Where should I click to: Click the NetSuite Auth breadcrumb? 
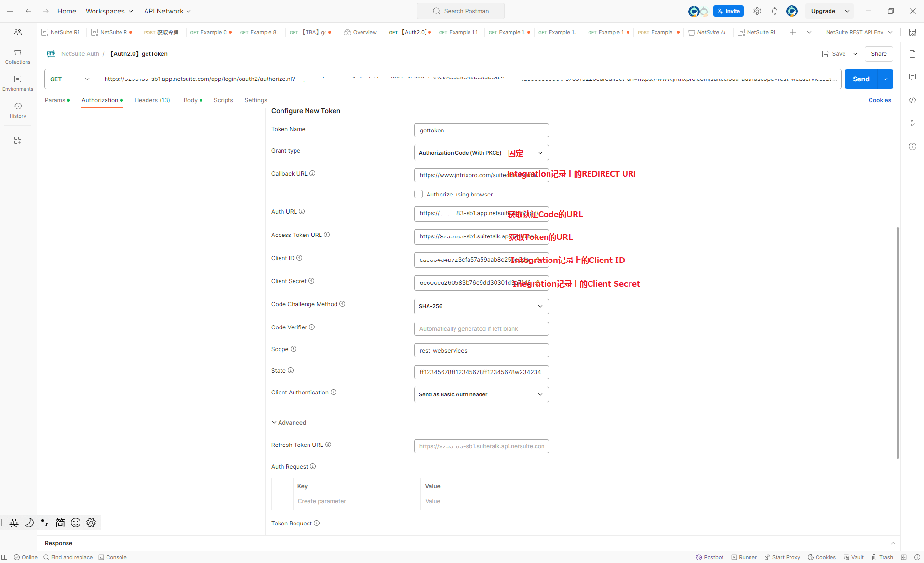tap(80, 54)
